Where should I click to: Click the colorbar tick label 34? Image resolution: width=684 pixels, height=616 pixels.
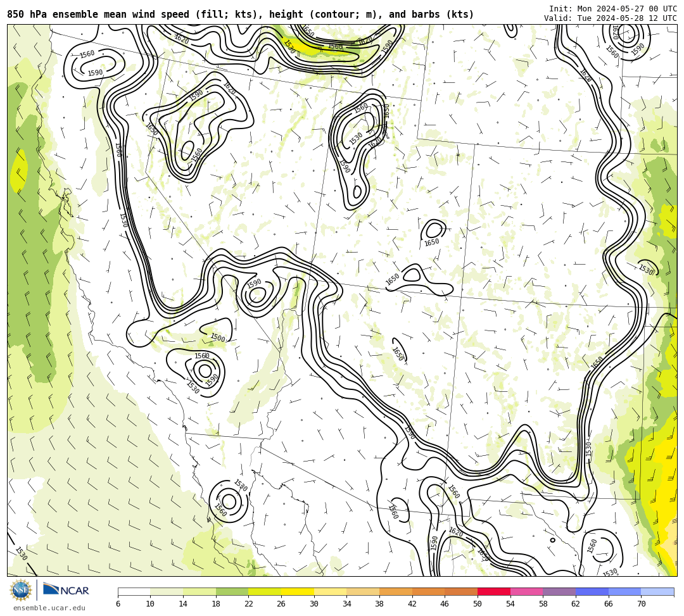click(x=347, y=604)
